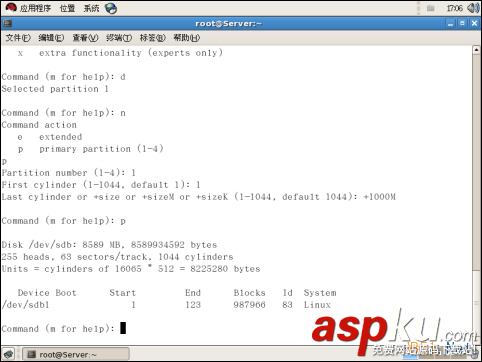Viewport: 482px width, 362px height.
Task: Open the 文件(F) menu
Action: coord(18,38)
